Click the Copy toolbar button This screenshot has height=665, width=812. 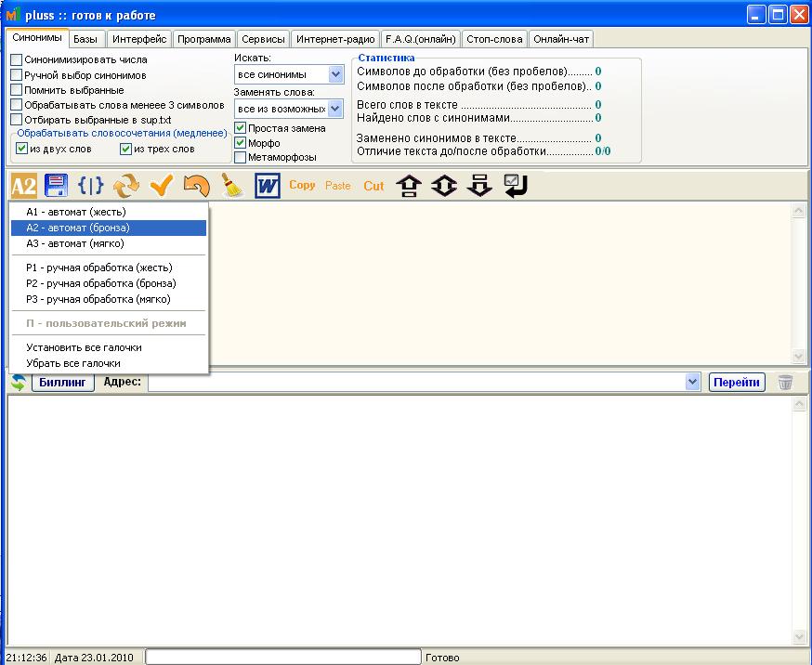pos(302,186)
